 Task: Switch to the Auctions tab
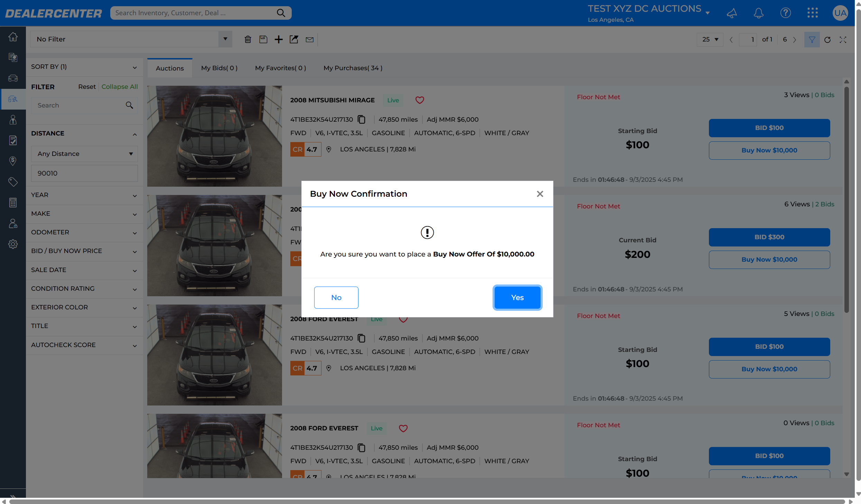tap(170, 68)
